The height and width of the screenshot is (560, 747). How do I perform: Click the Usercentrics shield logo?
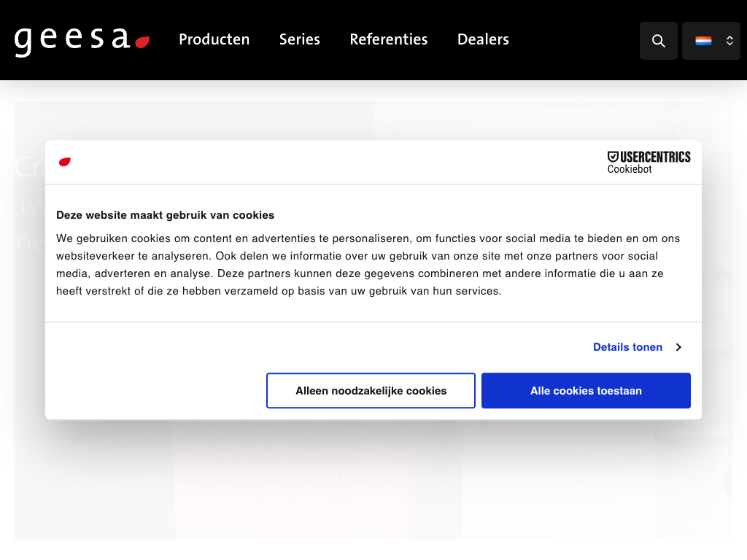(x=613, y=156)
